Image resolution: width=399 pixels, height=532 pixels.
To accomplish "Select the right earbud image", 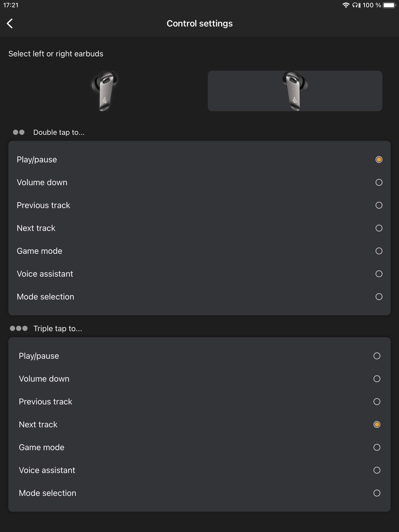I will tap(295, 91).
